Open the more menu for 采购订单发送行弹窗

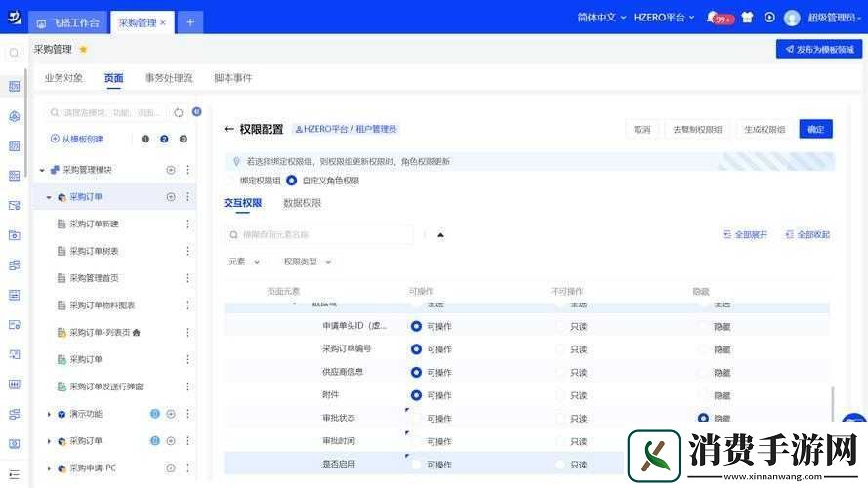coord(187,386)
